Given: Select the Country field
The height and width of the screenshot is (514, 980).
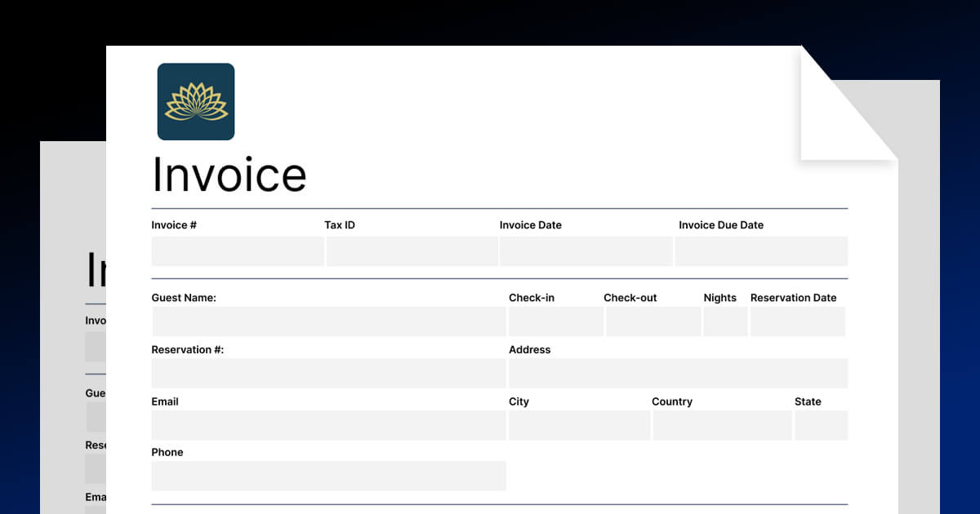Looking at the screenshot, I should tap(722, 425).
